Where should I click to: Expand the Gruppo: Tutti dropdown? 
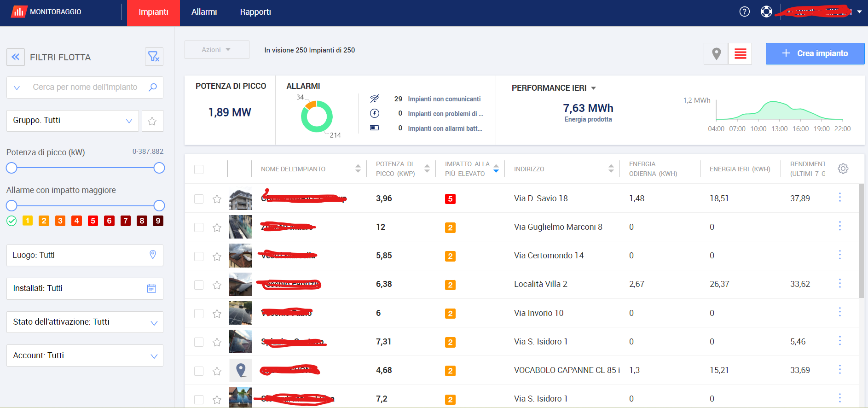pyautogui.click(x=72, y=121)
